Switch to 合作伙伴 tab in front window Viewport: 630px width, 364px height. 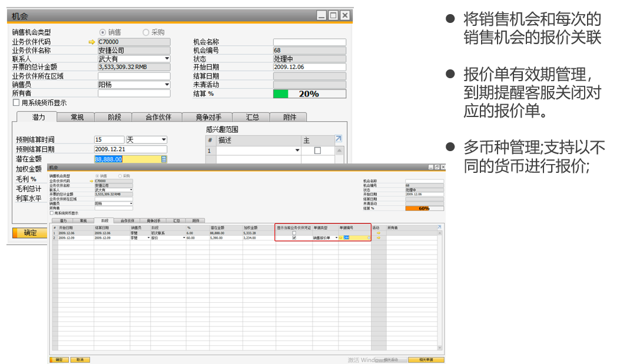coord(127,221)
